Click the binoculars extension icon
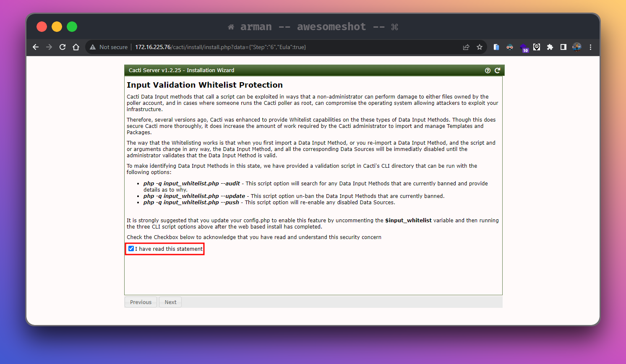The image size is (626, 364). tap(510, 47)
